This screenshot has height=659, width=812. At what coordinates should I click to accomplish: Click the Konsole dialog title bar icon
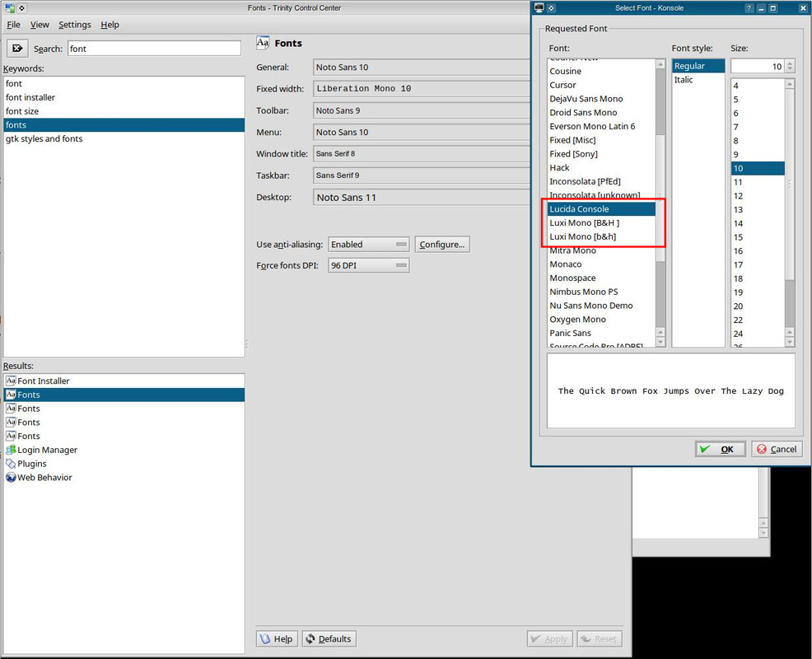click(x=539, y=7)
